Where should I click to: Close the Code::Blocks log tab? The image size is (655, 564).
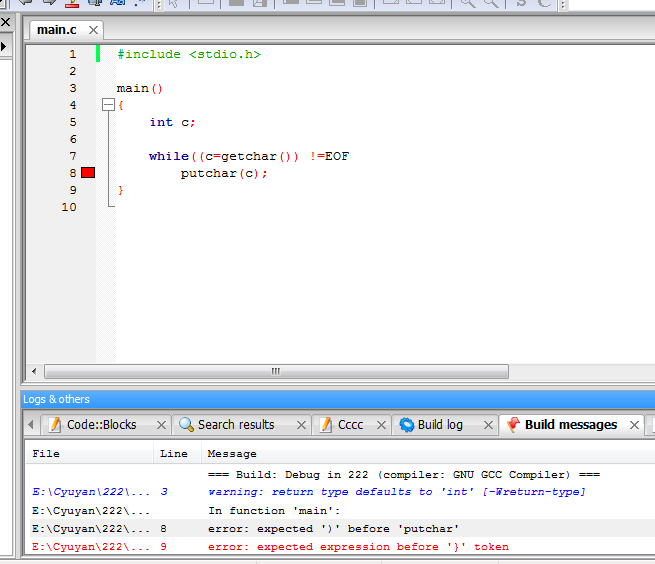click(x=161, y=425)
